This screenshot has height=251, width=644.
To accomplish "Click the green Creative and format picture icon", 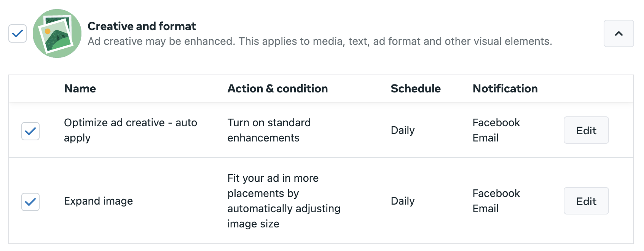I will coord(57,33).
